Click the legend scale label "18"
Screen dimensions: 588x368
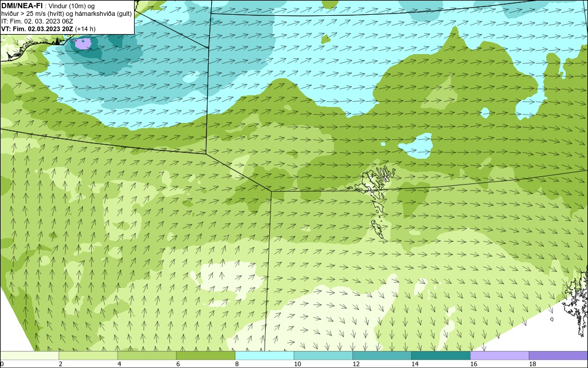pos(532,364)
